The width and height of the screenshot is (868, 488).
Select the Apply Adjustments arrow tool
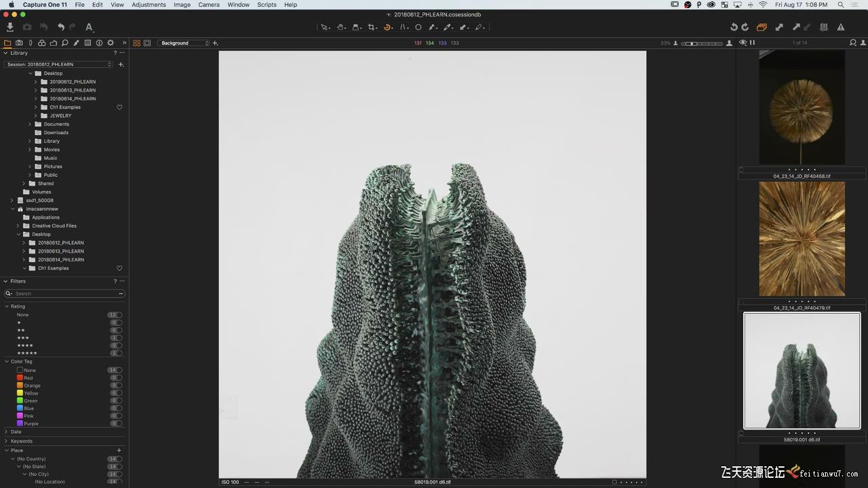pos(465,27)
